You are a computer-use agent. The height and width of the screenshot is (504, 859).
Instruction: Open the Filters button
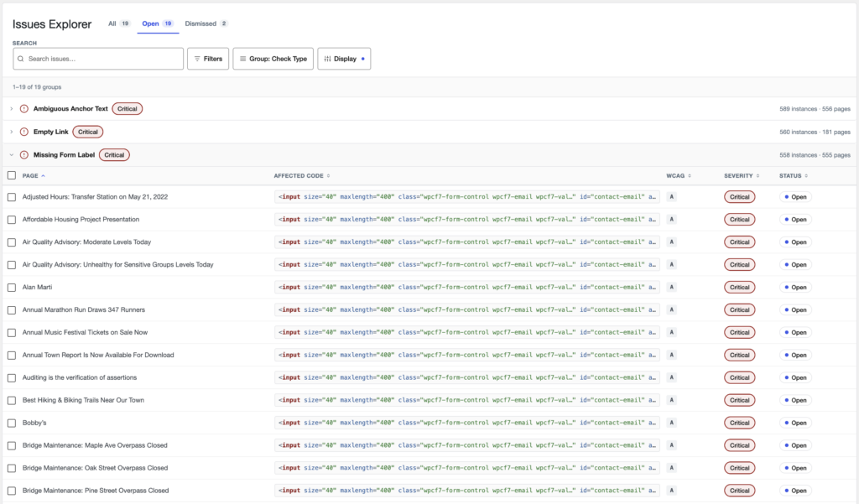click(208, 59)
